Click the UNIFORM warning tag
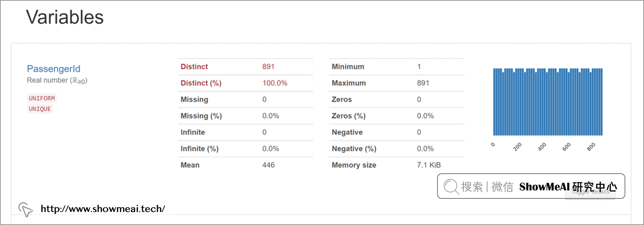 (42, 98)
